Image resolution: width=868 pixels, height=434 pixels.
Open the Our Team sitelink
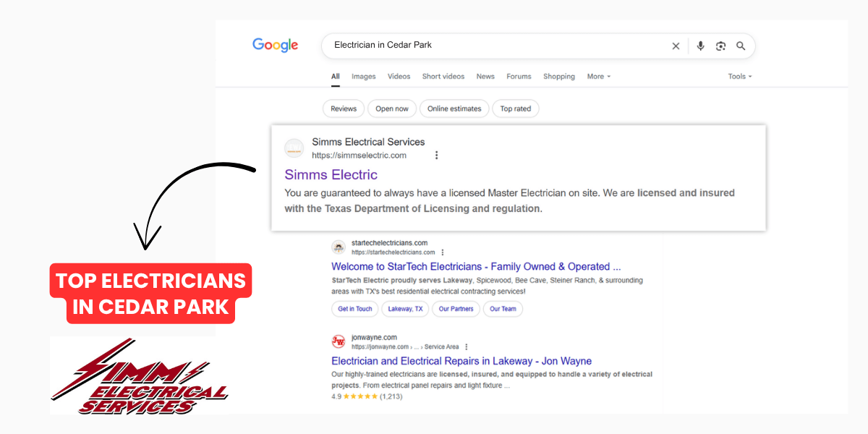click(x=503, y=309)
